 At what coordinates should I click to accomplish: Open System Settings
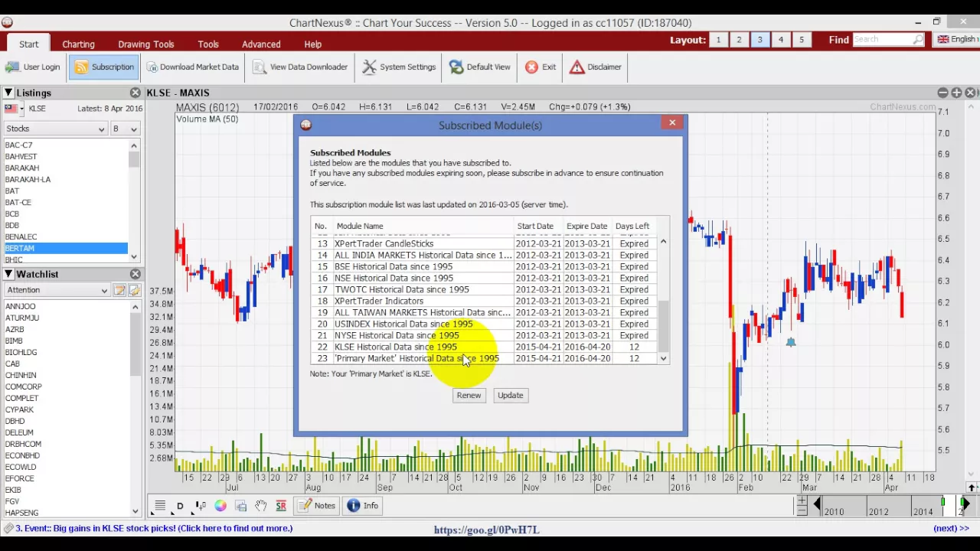point(399,67)
